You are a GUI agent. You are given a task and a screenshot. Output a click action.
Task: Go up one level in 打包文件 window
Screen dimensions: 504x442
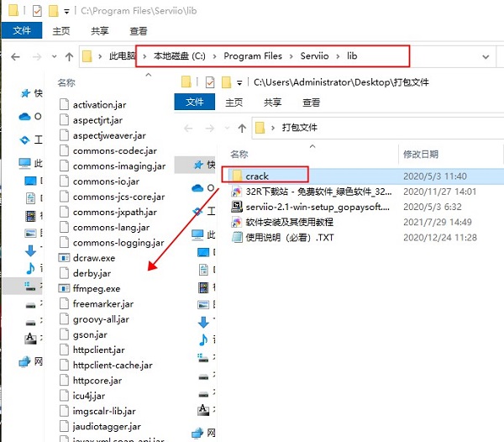(x=242, y=129)
